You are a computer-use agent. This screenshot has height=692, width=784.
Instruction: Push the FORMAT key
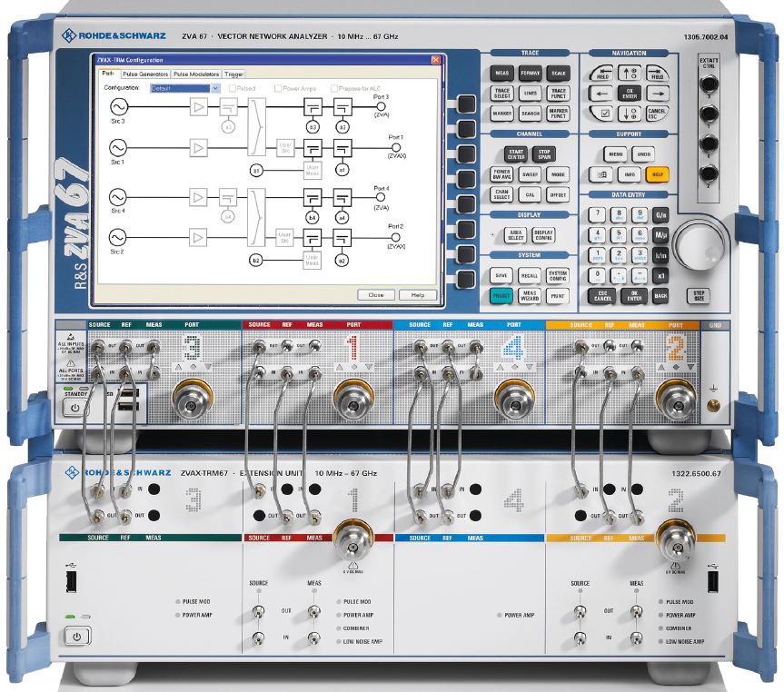(530, 73)
